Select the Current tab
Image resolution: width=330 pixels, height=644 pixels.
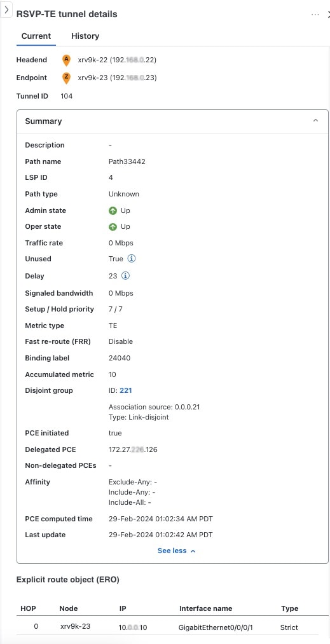pos(36,36)
